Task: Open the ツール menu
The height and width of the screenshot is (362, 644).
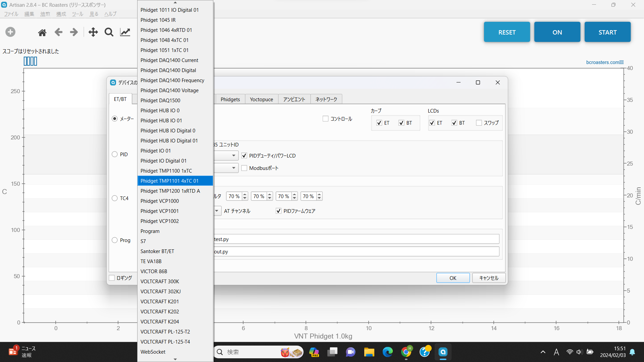Action: 77,14
